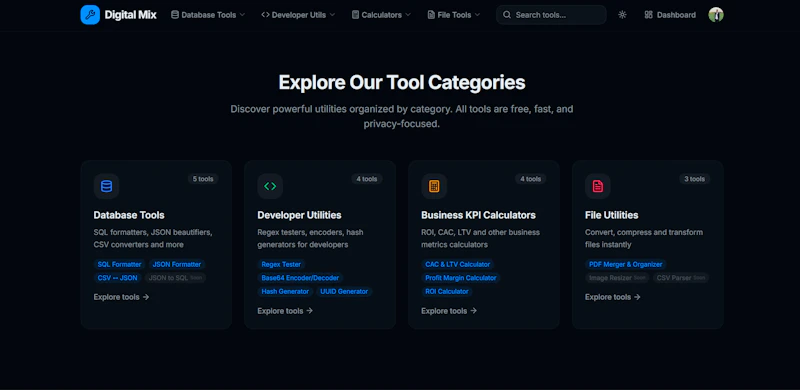Click the 5 tools badge on Database Tools card

pos(203,179)
